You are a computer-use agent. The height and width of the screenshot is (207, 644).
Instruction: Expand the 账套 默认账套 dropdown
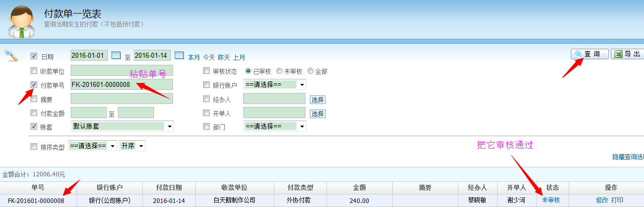click(122, 126)
